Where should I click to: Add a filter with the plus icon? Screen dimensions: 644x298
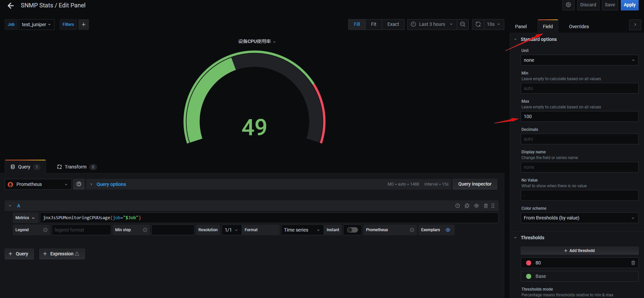tap(84, 24)
